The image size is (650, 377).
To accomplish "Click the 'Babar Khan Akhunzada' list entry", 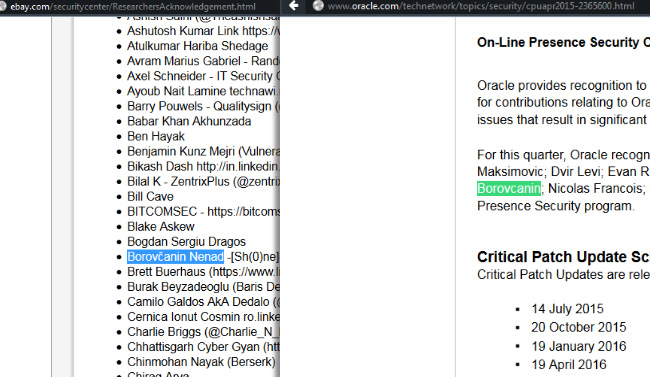I will 189,121.
